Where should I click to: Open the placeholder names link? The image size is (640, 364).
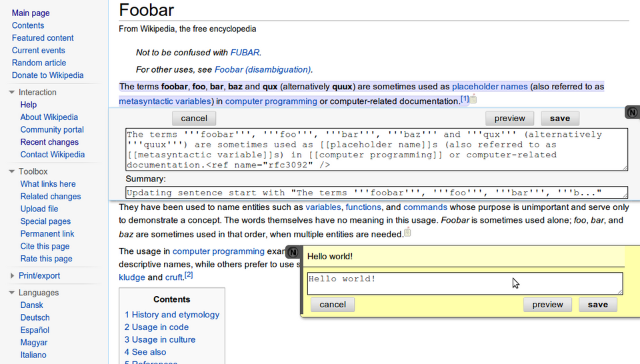(490, 87)
